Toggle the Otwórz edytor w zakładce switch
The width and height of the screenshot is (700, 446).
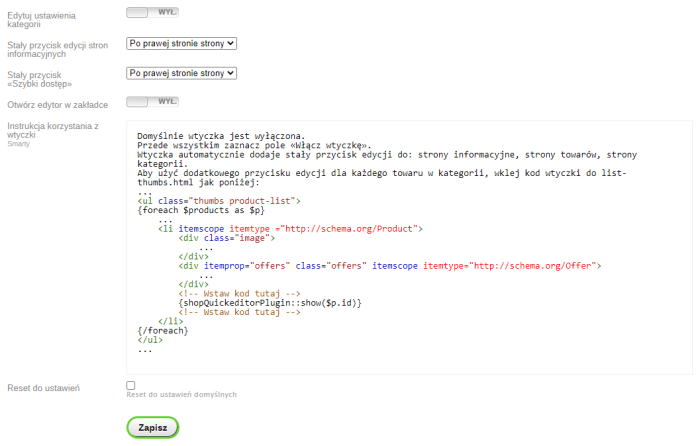click(x=152, y=101)
